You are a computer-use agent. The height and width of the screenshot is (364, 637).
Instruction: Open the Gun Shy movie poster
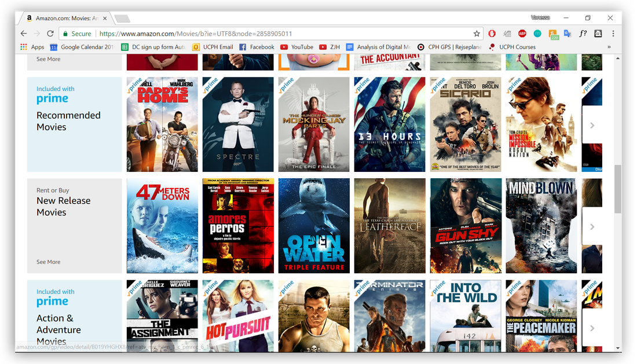(x=466, y=226)
